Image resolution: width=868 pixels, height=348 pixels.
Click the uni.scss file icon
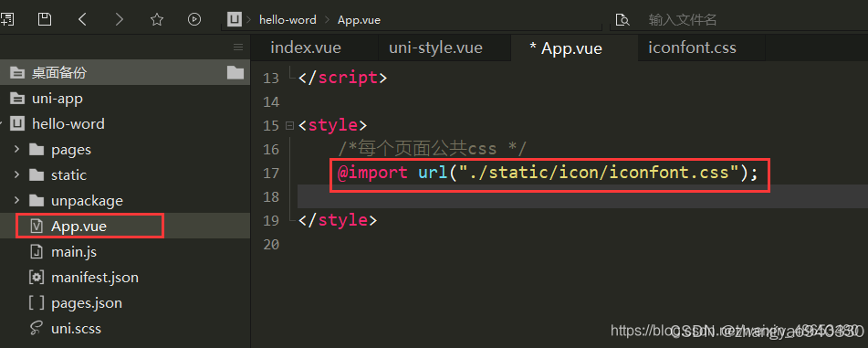(x=37, y=328)
